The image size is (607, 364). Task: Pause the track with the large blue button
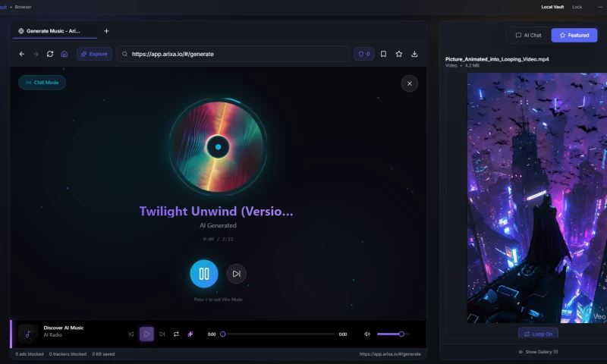pos(203,274)
